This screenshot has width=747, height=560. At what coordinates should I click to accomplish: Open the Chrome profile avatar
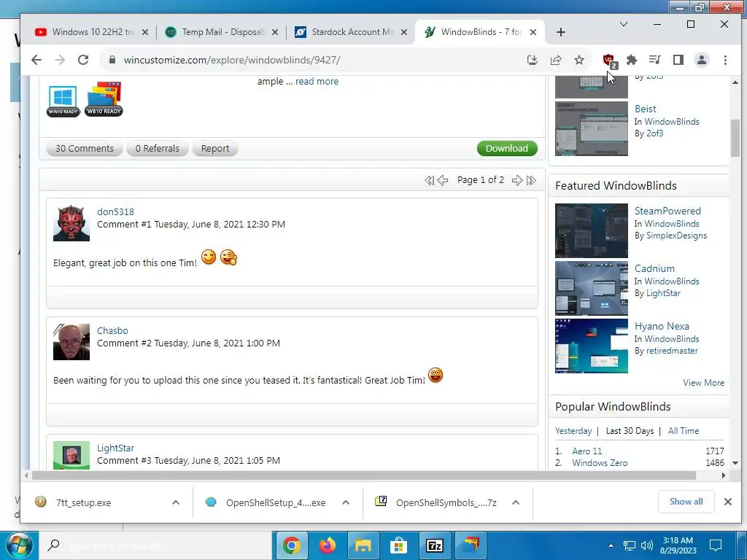[x=702, y=60]
